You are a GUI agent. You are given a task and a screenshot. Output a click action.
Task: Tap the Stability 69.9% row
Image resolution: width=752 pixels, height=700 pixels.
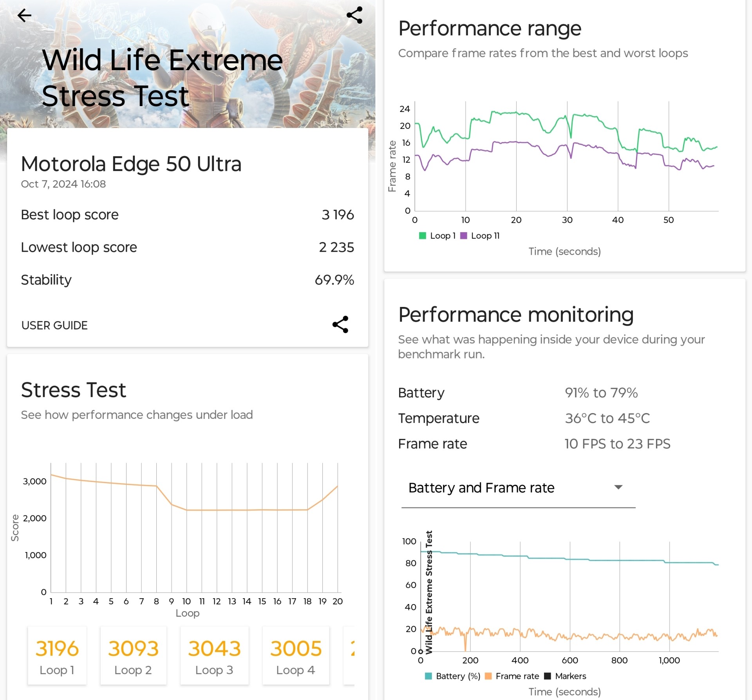(187, 280)
